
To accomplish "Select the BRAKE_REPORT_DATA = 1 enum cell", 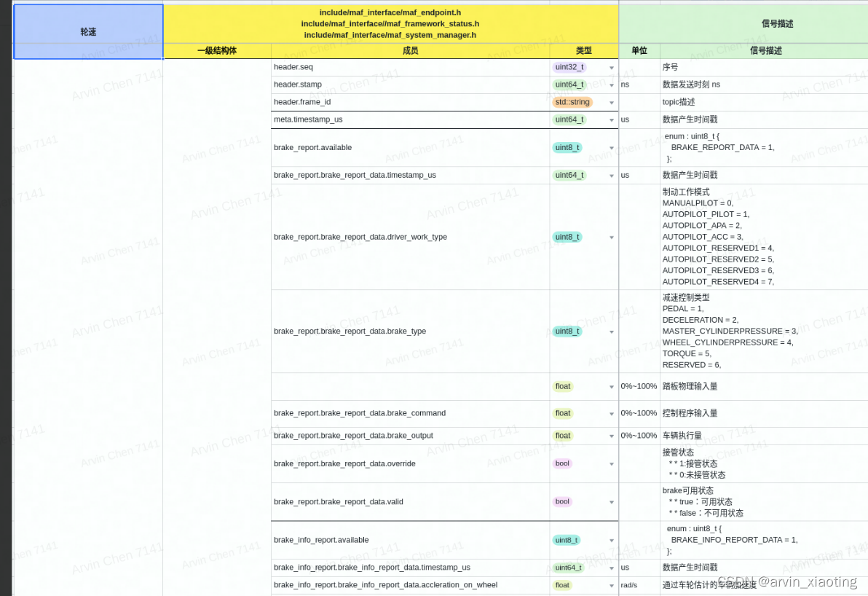I will coord(764,147).
